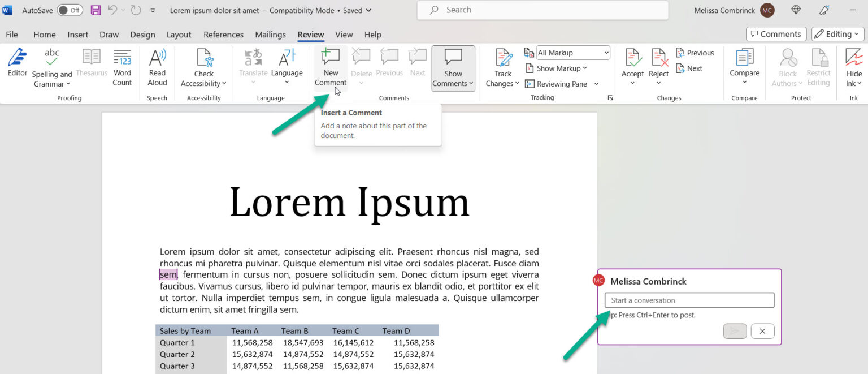Toggle the Show Comments button

(x=453, y=68)
